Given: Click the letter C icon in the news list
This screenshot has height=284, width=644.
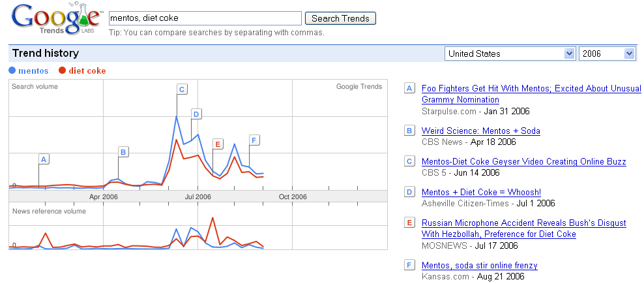Looking at the screenshot, I should click(x=409, y=161).
